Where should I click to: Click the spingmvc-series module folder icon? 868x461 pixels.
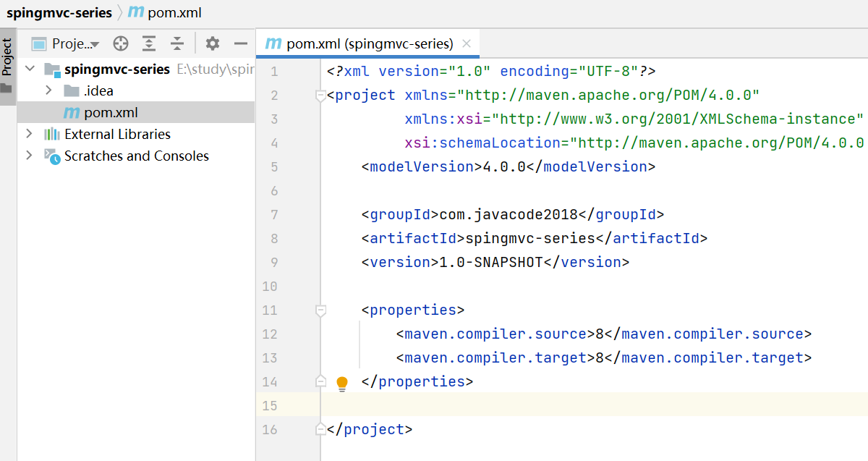point(52,69)
